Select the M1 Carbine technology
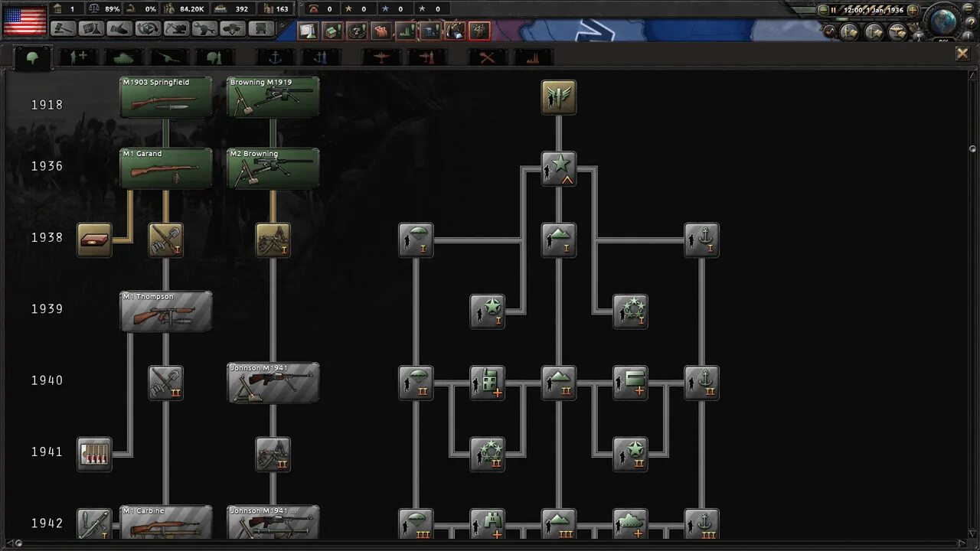Screen dimensions: 980x551 [x=166, y=522]
